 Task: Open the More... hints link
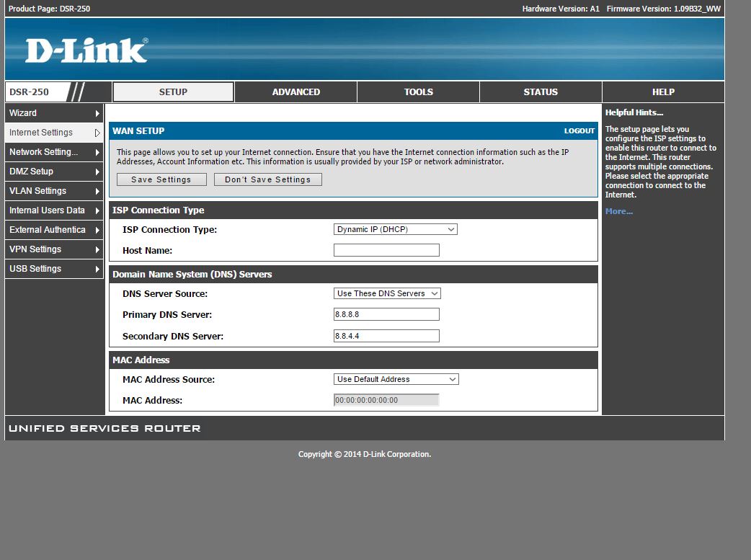point(619,211)
